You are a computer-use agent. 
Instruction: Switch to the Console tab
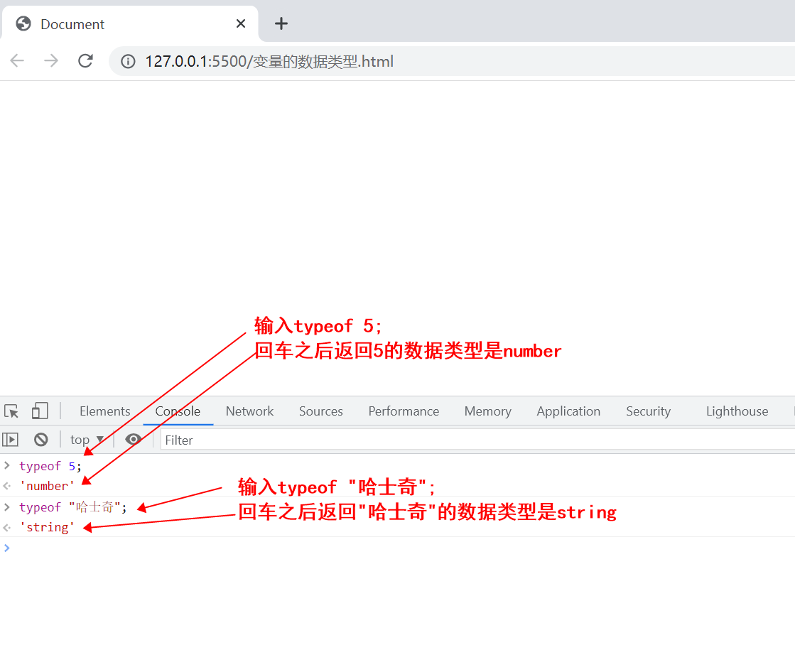click(x=178, y=411)
